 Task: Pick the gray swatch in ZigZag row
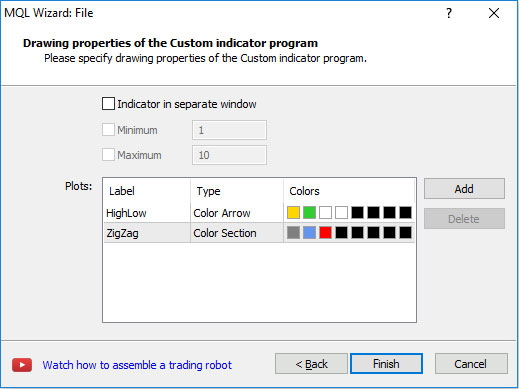tap(293, 233)
